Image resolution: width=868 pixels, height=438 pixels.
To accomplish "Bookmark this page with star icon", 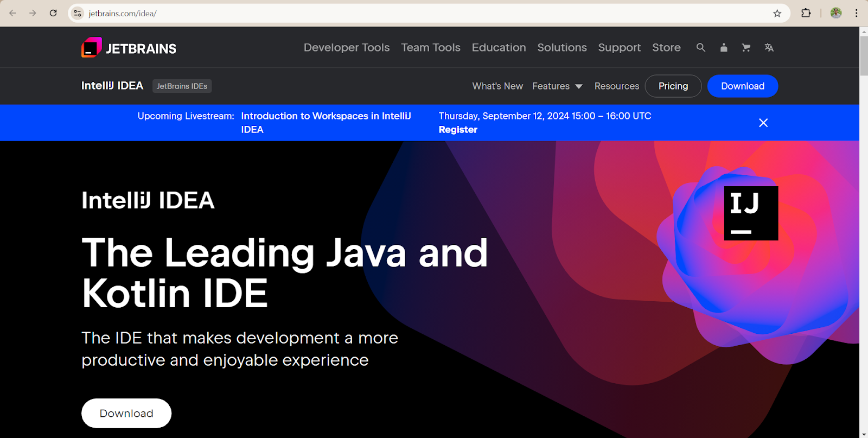I will coord(777,13).
